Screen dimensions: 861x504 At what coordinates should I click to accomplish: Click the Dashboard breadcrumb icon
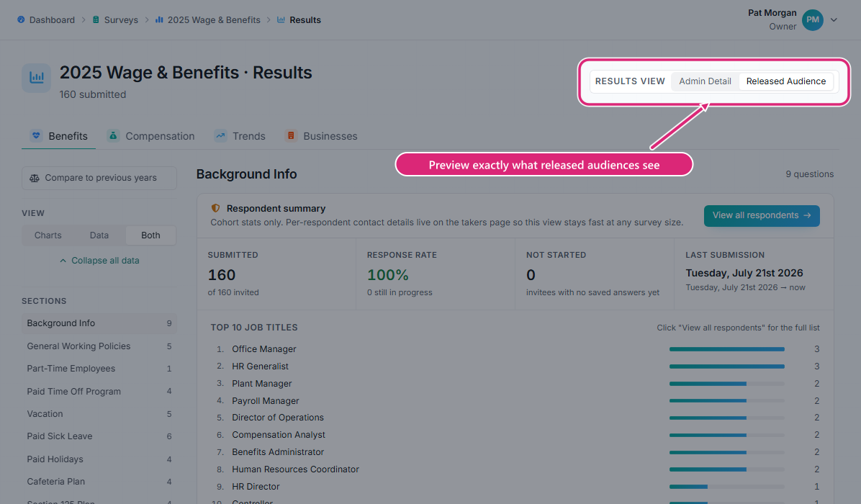coord(21,19)
